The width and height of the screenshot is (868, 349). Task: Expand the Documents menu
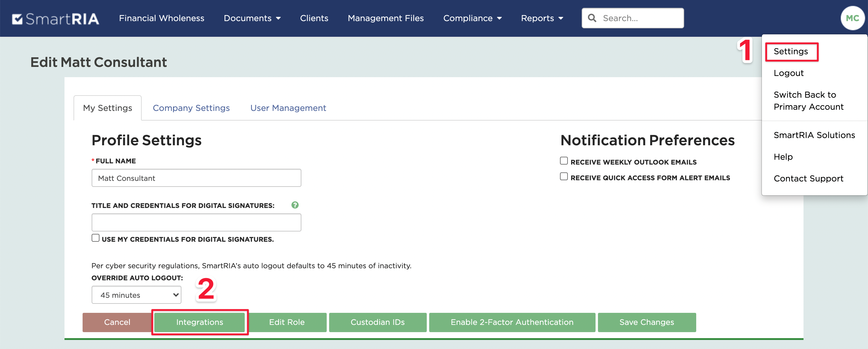point(252,18)
